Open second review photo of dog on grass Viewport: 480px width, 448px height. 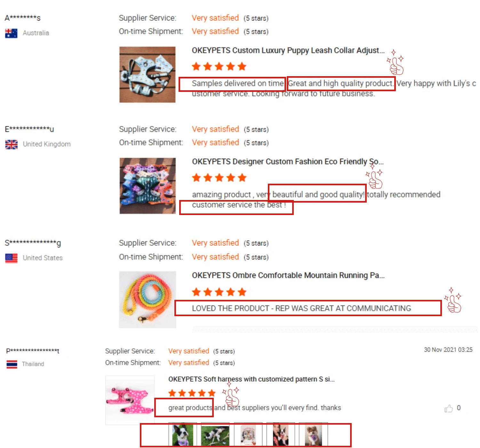[215, 434]
